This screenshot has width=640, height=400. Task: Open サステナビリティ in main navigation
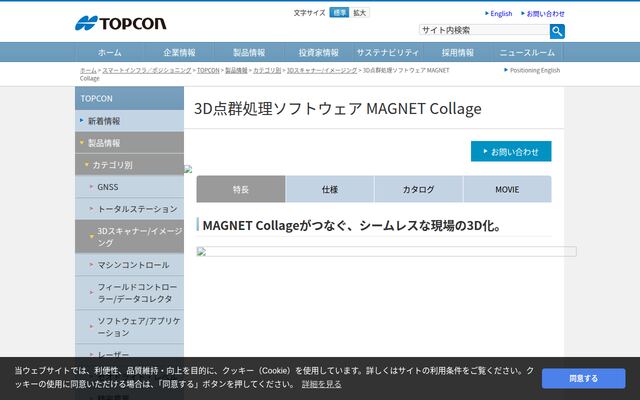coord(388,52)
